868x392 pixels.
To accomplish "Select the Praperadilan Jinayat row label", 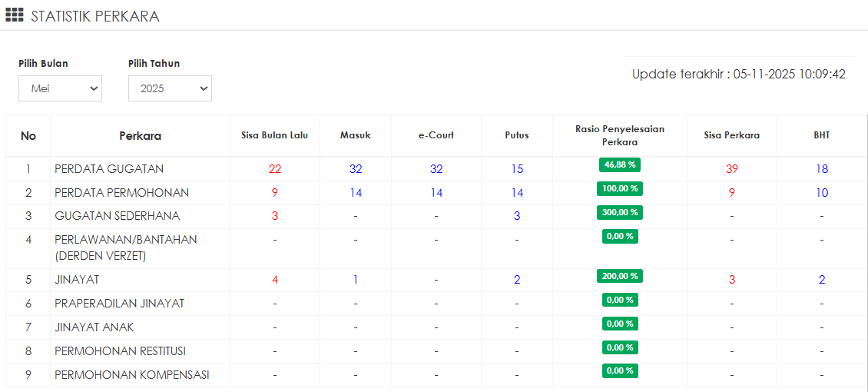I will click(x=119, y=304).
